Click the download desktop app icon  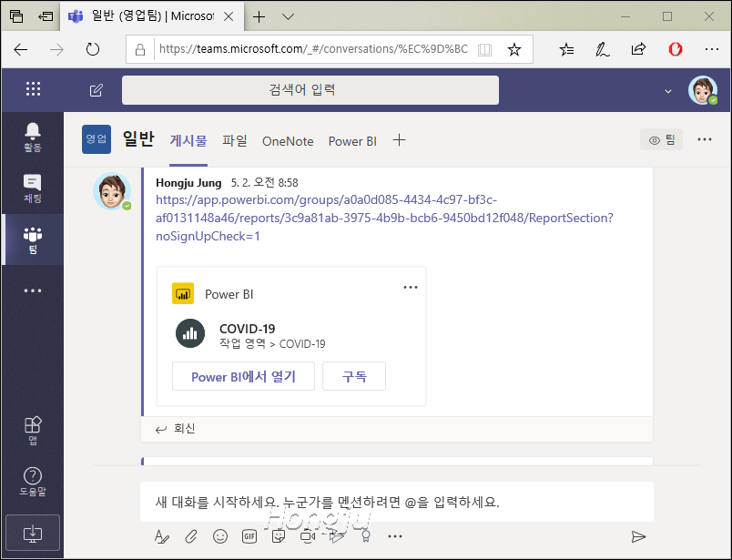click(x=33, y=533)
